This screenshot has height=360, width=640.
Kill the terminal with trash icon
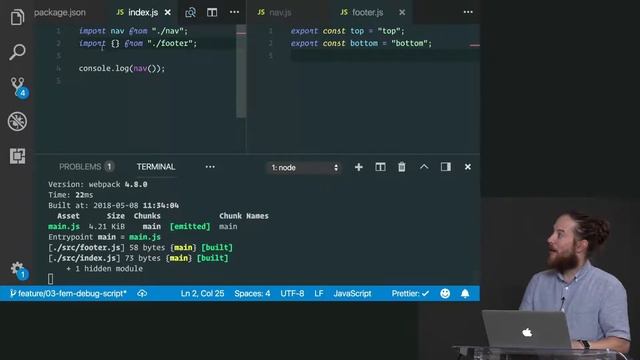[402, 167]
